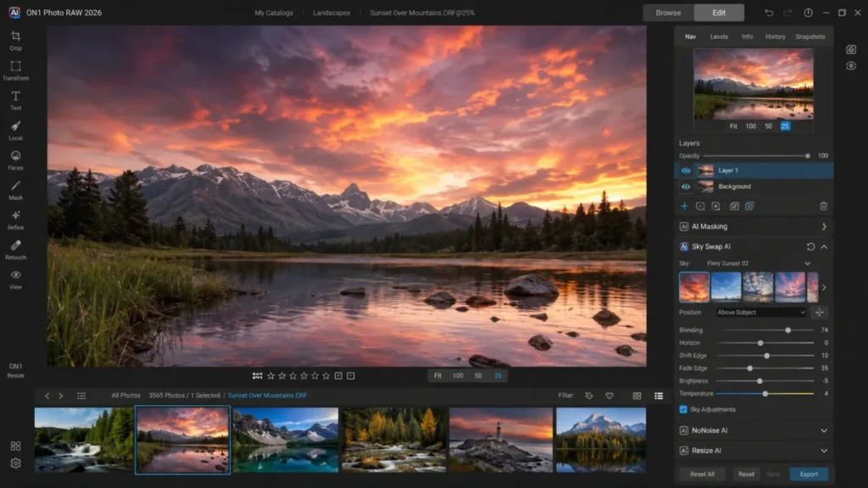Select the Refine tool

[x=15, y=220]
